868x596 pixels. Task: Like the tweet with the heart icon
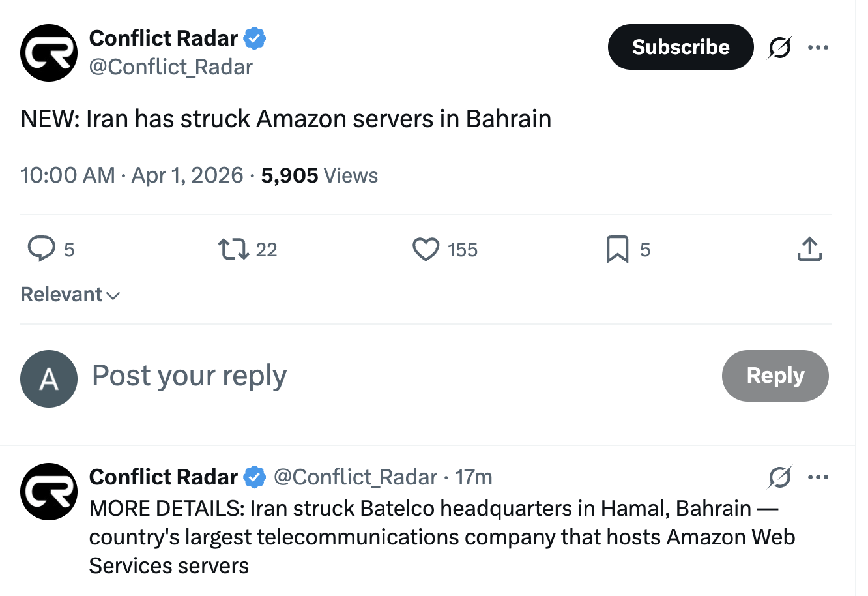click(426, 249)
